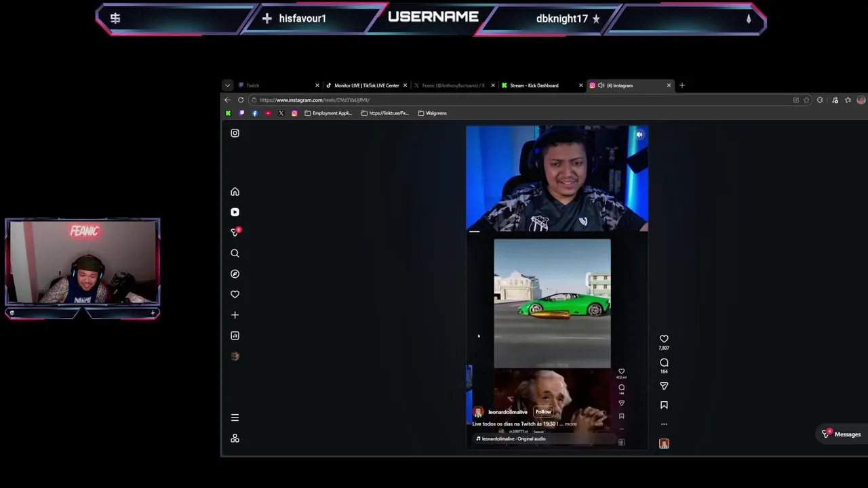Reload the page with refresh button

(241, 100)
